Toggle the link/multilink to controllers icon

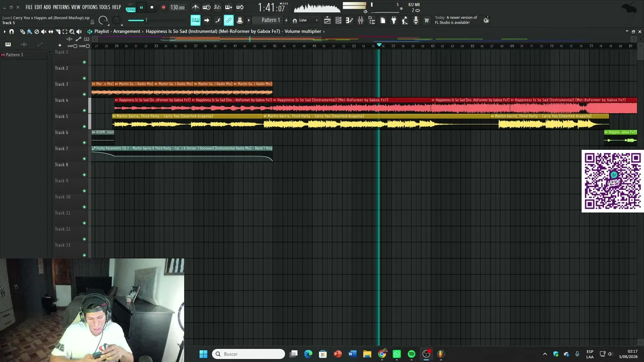pyautogui.click(x=228, y=20)
